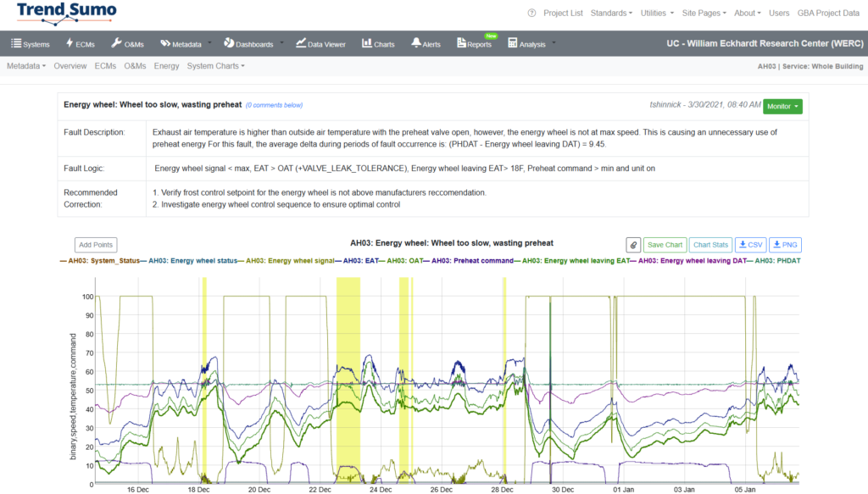This screenshot has width=868, height=494.
Task: Open the '0 comments below' link
Action: 274,105
